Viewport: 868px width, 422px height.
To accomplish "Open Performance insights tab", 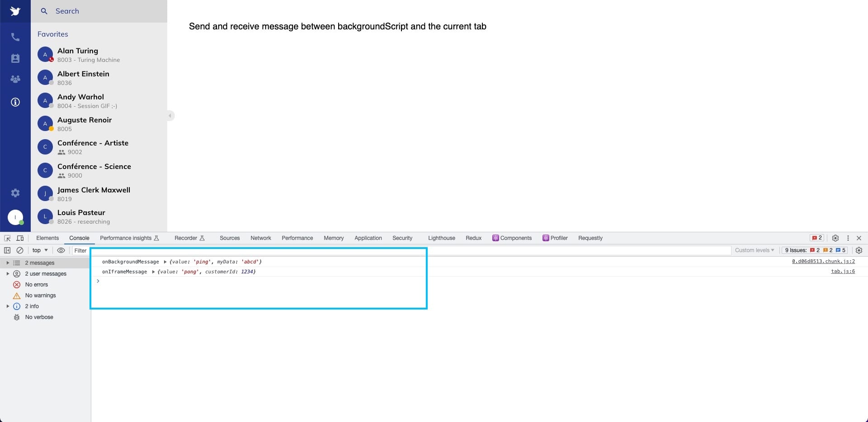I will pyautogui.click(x=129, y=238).
